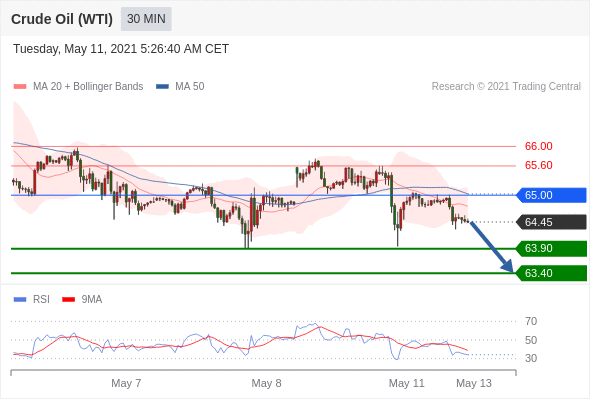Click the Crude Oil (WTI) title
590x400 pixels.
click(62, 19)
